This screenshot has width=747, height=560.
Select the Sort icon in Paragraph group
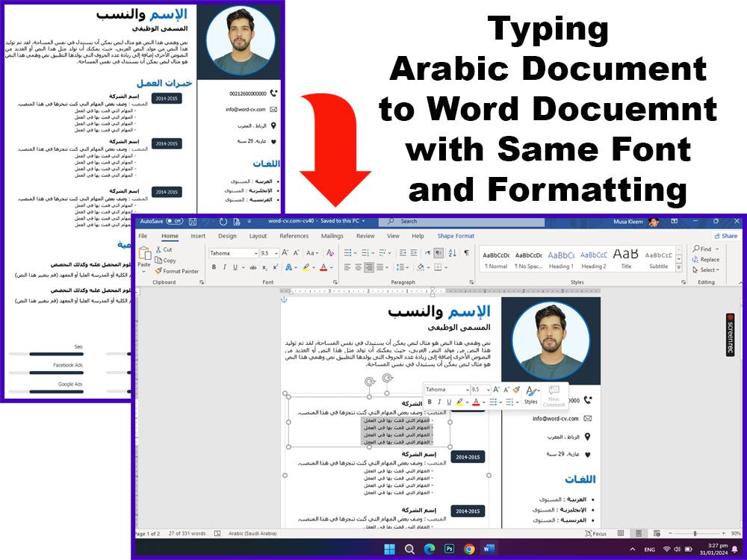click(452, 253)
